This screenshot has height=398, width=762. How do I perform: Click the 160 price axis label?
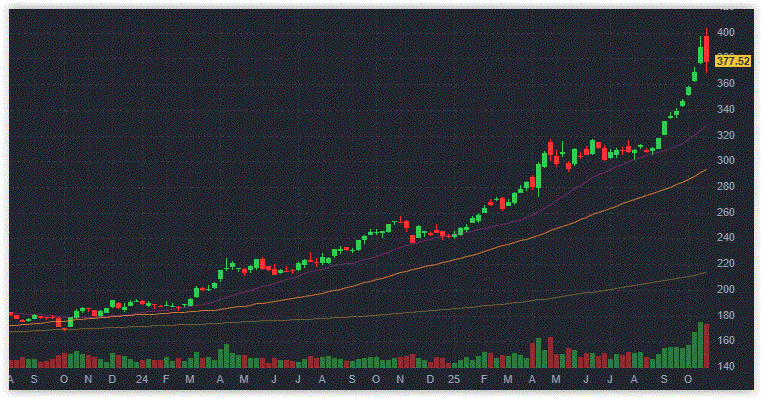coord(726,341)
